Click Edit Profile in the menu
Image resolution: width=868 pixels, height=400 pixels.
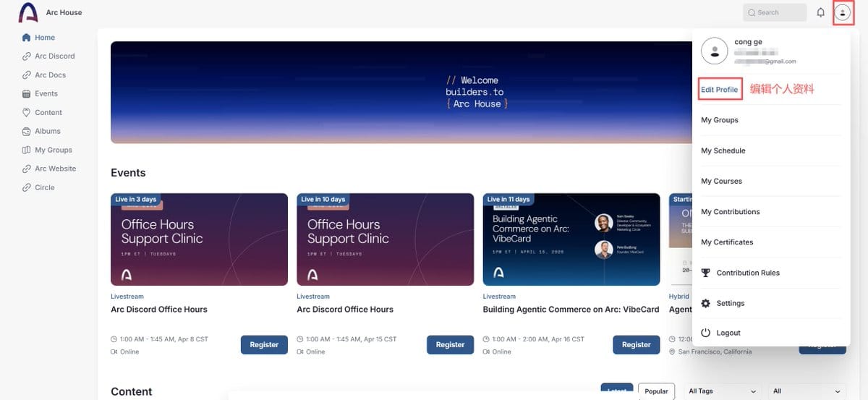click(x=720, y=90)
